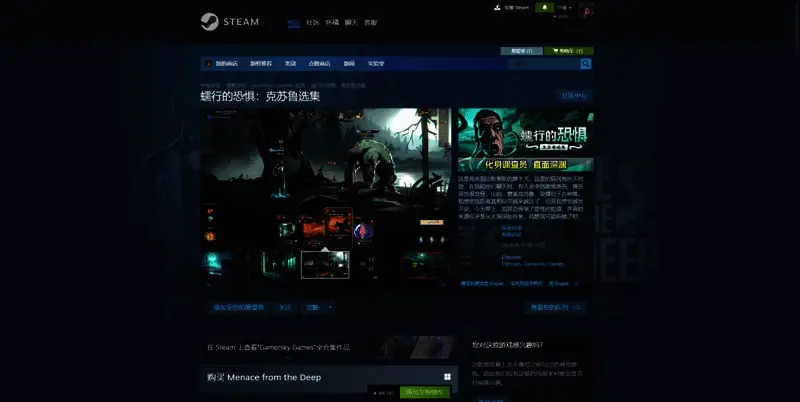Select the highlighted screenshot thumbnail in strip
This screenshot has width=800, height=402.
(325, 264)
